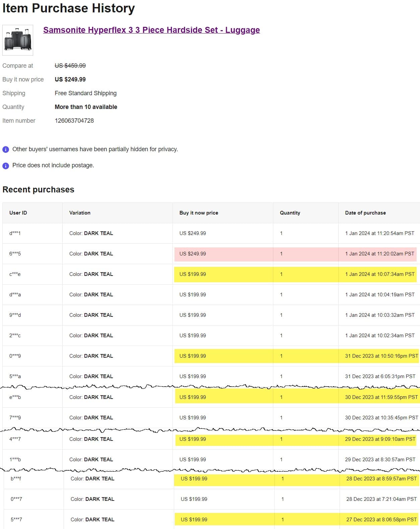Click the item number 126063704728
This screenshot has height=529, width=420.
coord(74,121)
